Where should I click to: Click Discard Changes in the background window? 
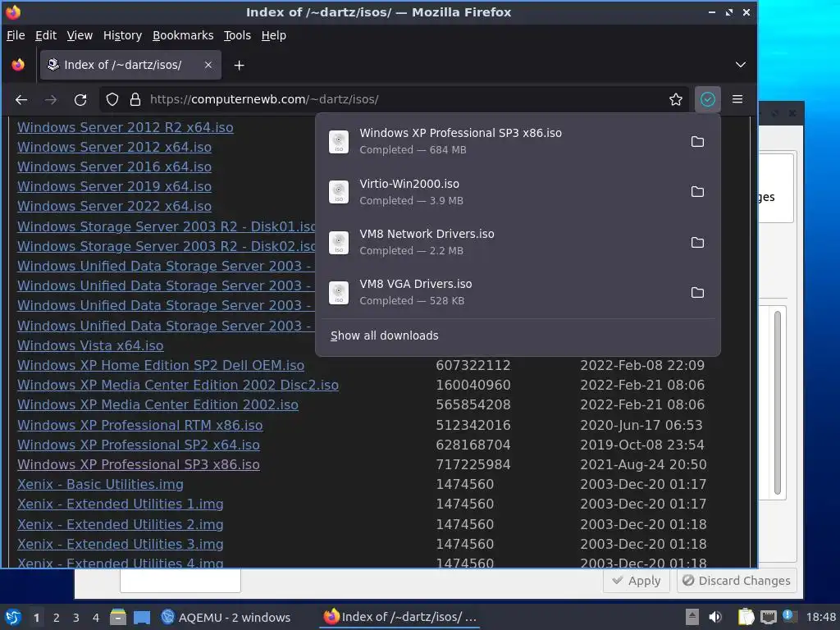point(736,581)
